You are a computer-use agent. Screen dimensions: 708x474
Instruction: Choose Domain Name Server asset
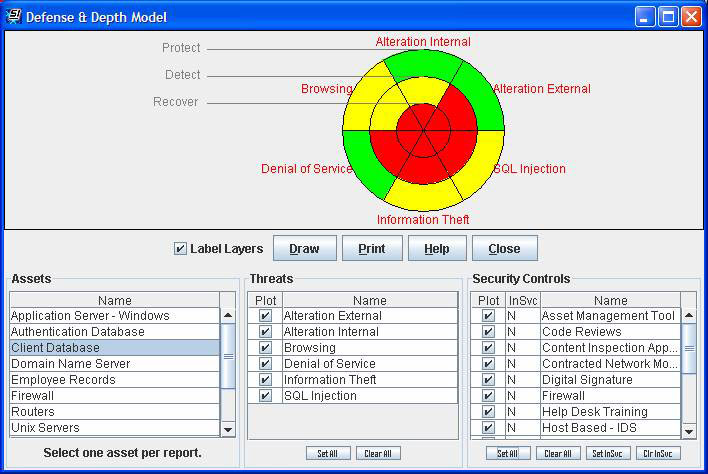pyautogui.click(x=115, y=364)
